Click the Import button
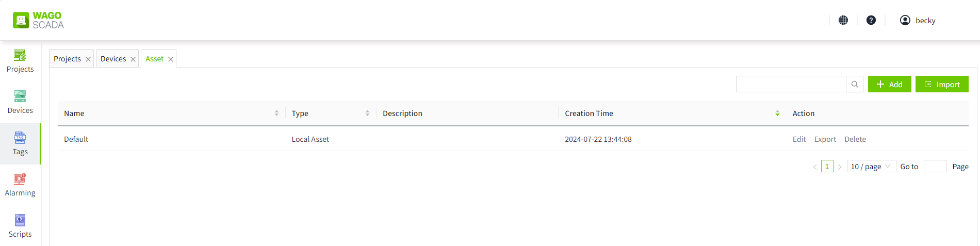Screen dimensions: 980x246 pos(942,84)
